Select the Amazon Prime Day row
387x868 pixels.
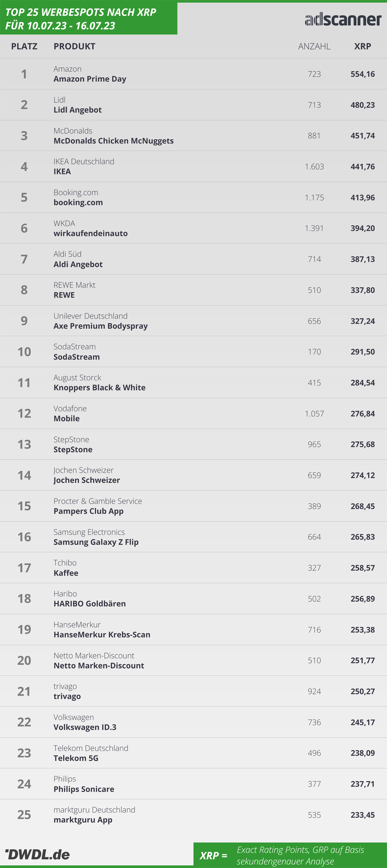coord(193,74)
